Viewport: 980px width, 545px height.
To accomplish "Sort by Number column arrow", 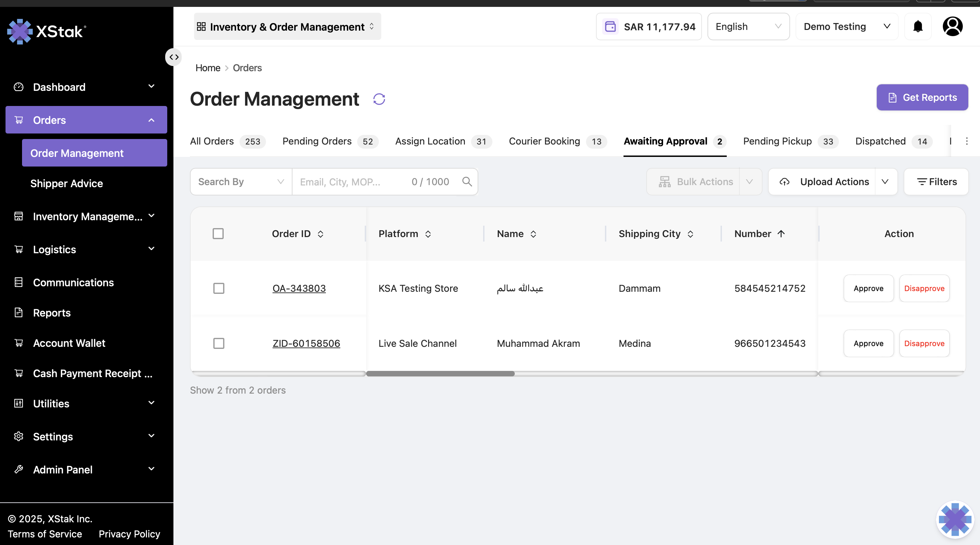I will tap(781, 234).
